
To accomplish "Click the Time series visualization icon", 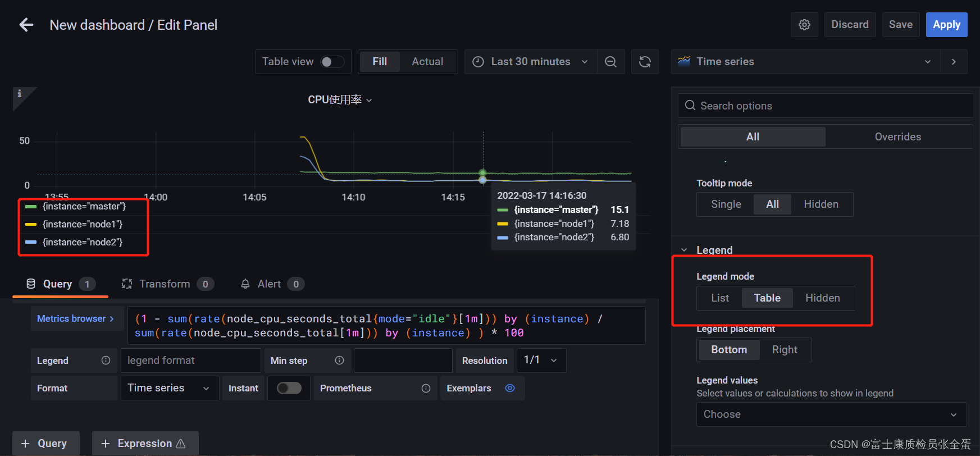I will [684, 61].
